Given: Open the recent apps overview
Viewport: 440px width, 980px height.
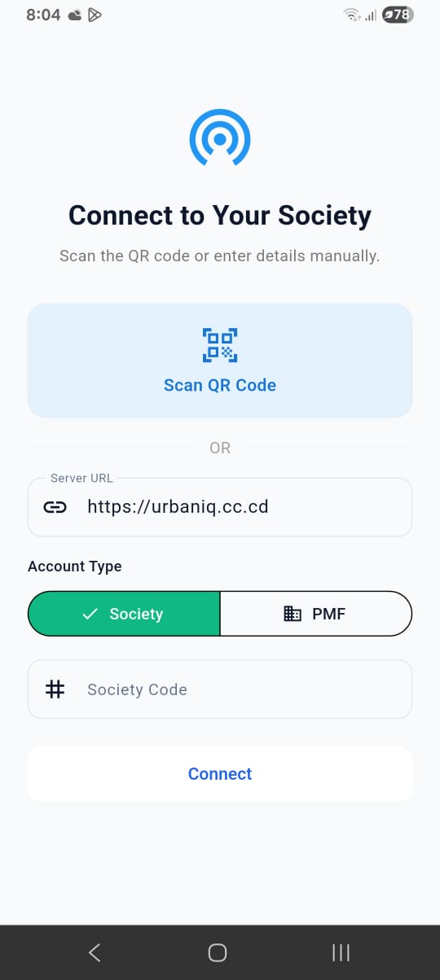Looking at the screenshot, I should 341,952.
